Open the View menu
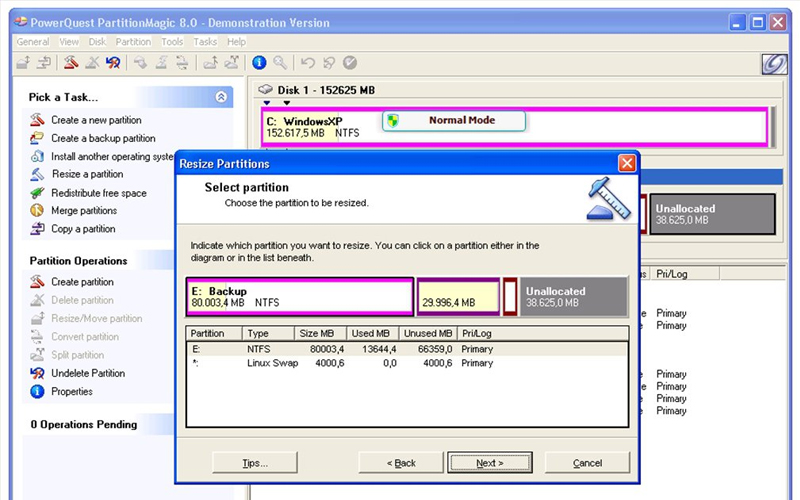800x500 pixels. pyautogui.click(x=69, y=42)
